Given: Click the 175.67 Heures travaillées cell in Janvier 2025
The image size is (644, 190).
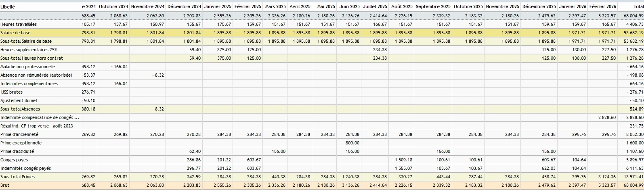Looking at the screenshot, I should click(224, 24).
